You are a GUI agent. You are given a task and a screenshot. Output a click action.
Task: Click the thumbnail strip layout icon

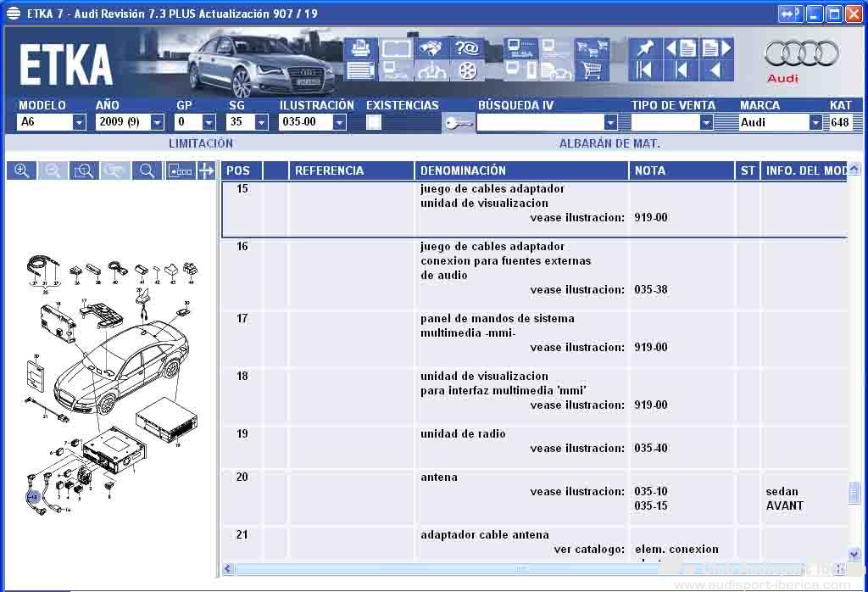181,170
